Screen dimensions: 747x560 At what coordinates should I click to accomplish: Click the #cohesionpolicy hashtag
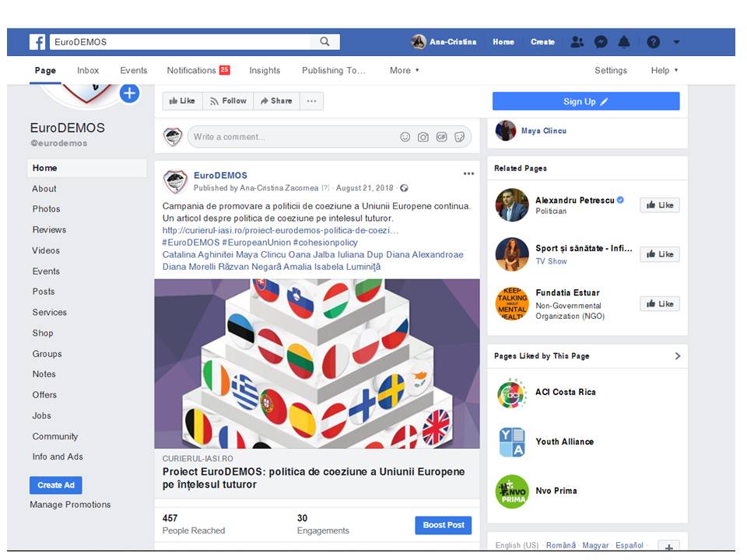[x=325, y=243]
